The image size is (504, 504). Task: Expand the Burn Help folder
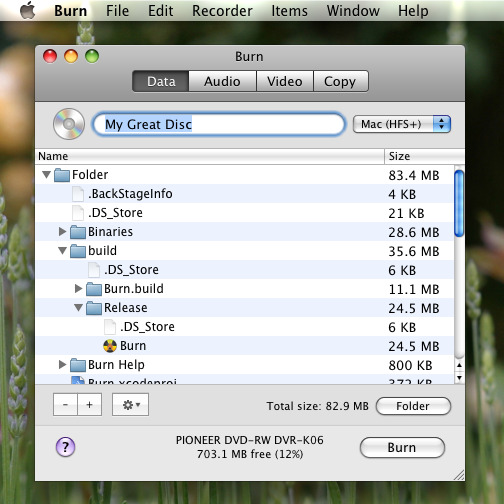coord(62,364)
